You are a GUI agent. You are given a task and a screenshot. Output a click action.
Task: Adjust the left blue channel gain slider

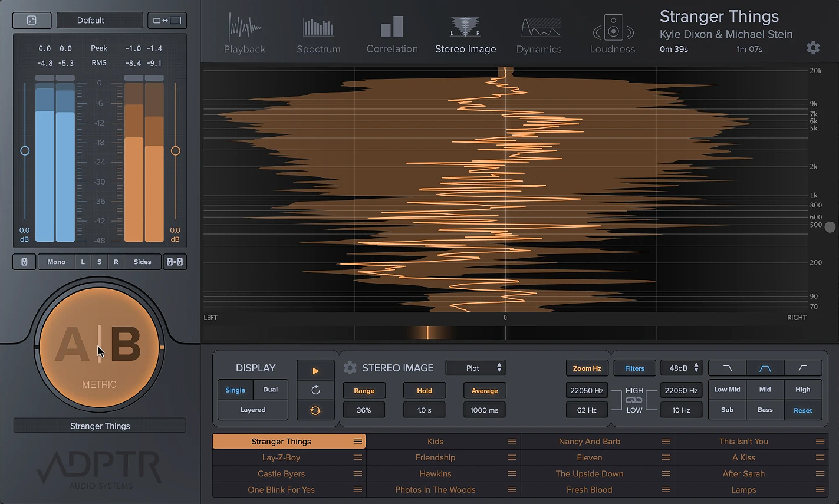click(x=25, y=151)
